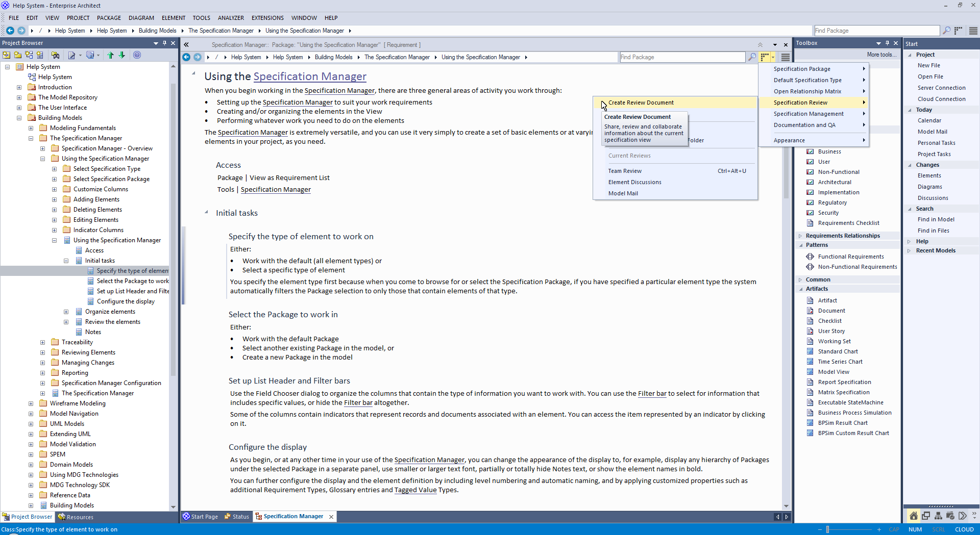Open the ANALYZER menu
The width and height of the screenshot is (980, 535).
coord(231,18)
